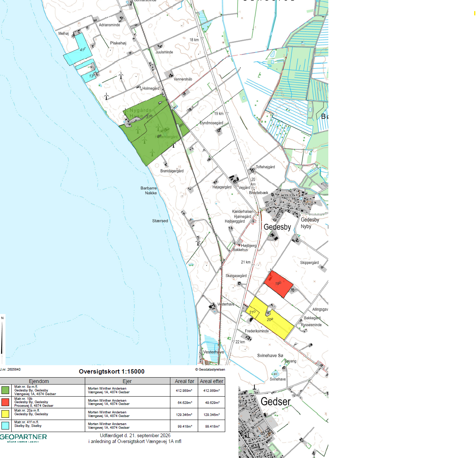Click the 'Gedser' town label

click(276, 402)
